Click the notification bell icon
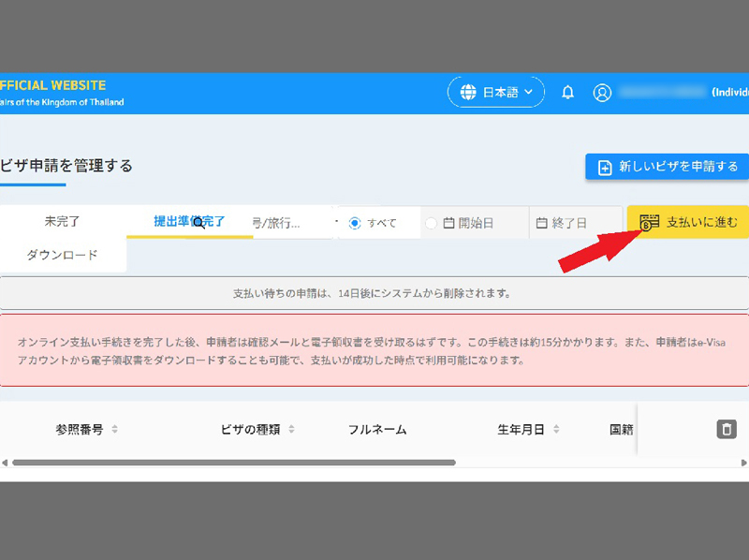 567,92
